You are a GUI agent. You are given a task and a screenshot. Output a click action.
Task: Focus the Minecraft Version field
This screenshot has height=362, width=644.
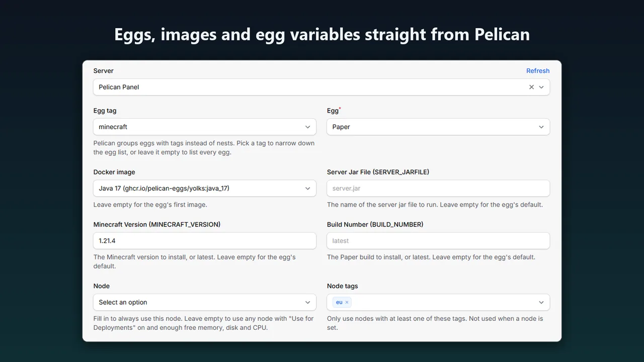tap(205, 241)
